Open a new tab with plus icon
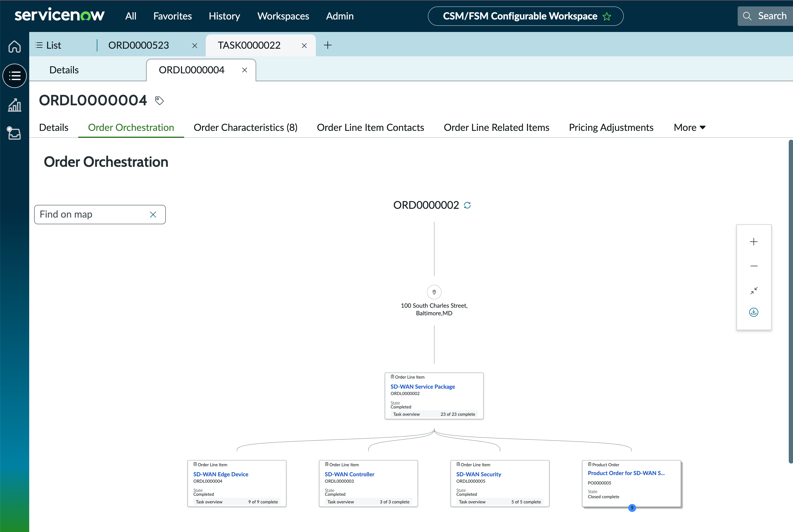 point(328,45)
